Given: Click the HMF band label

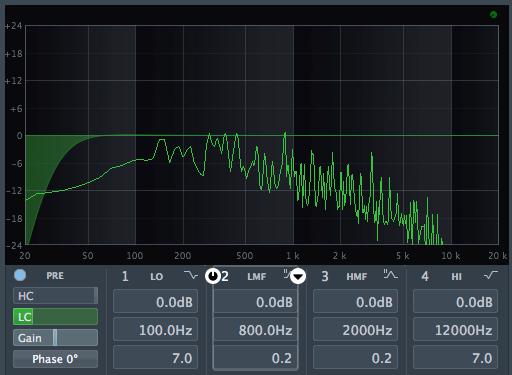Looking at the screenshot, I should point(357,277).
